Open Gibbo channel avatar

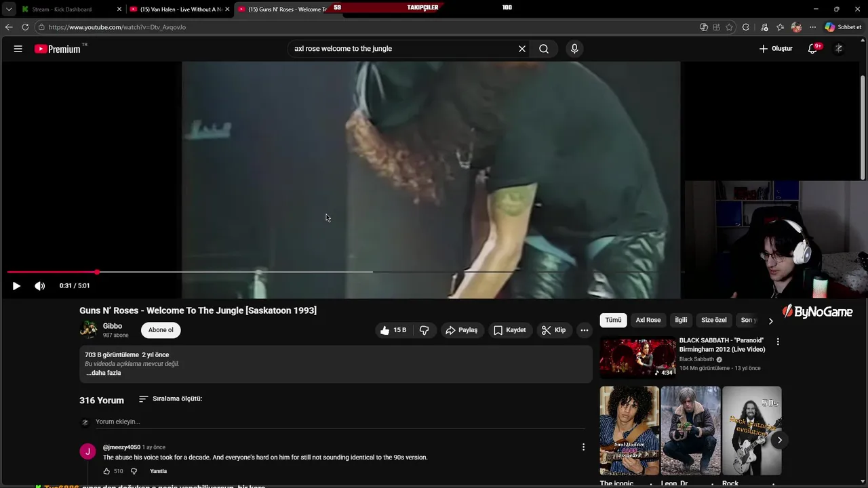pos(89,330)
